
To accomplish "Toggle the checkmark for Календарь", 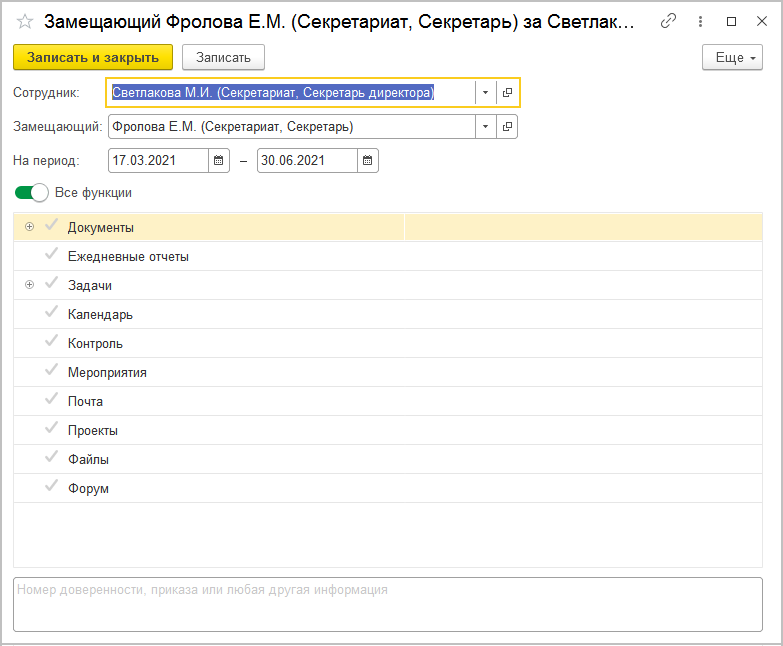I will coord(51,312).
